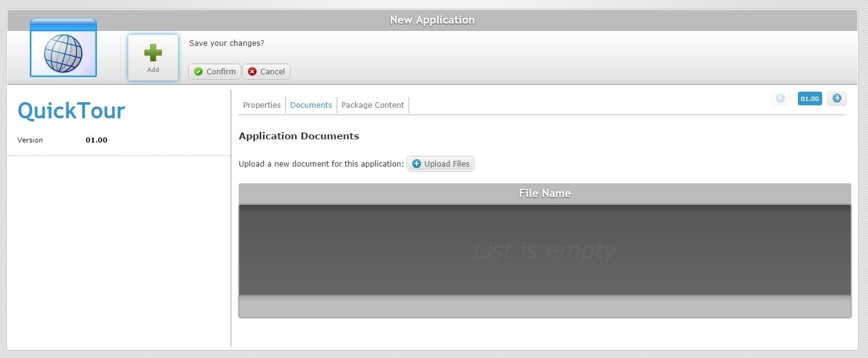Click the Version label in sidebar
The width and height of the screenshot is (868, 358).
(30, 140)
